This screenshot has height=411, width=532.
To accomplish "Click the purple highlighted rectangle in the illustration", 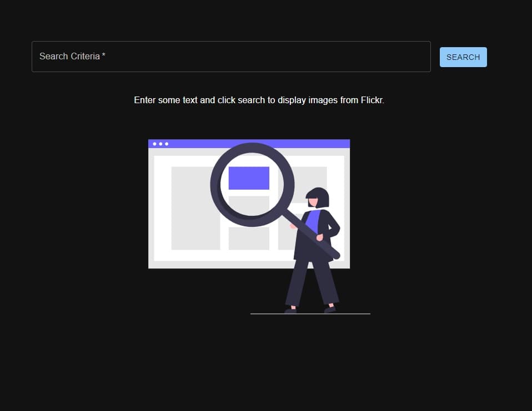I will [x=248, y=178].
